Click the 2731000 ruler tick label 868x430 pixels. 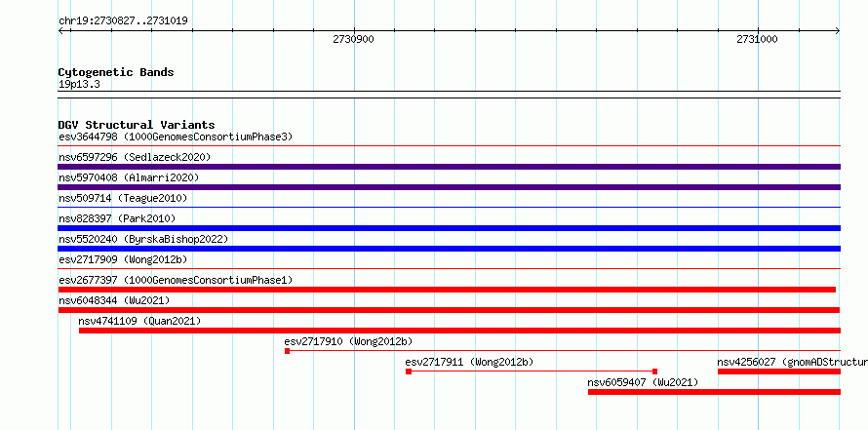[757, 39]
